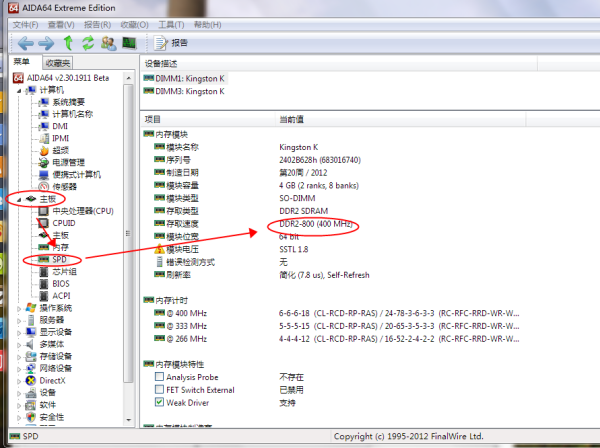Open the 帮助(H) menu
The width and height of the screenshot is (600, 448).
coord(207,25)
